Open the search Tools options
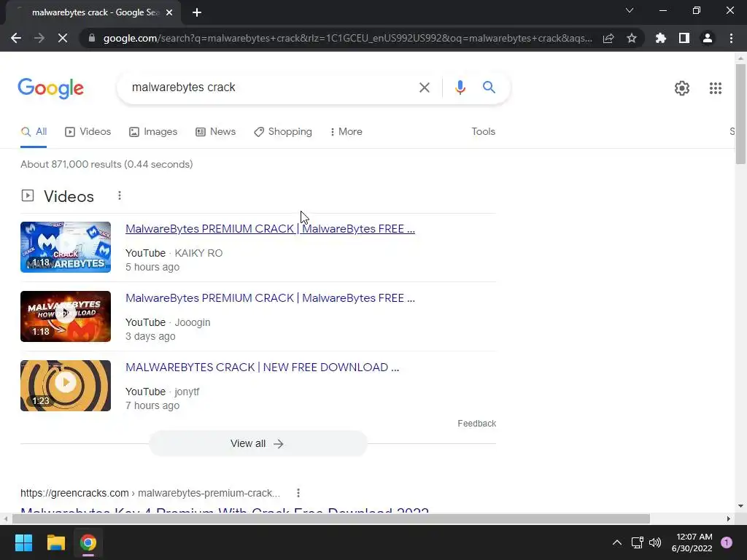This screenshot has height=560, width=747. [x=483, y=132]
